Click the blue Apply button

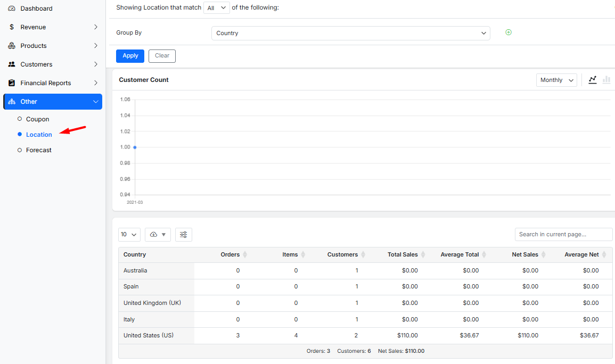(x=130, y=56)
